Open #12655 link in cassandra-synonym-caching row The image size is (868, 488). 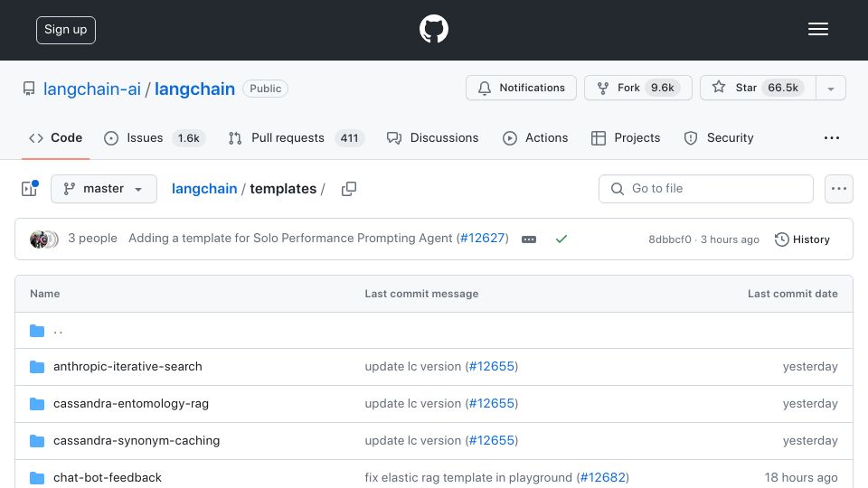(492, 440)
